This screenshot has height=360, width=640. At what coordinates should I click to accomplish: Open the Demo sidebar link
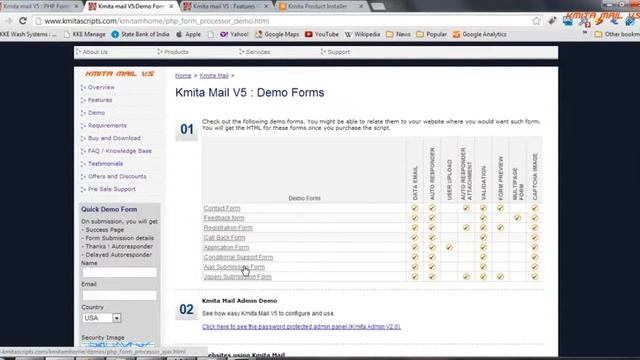pos(96,113)
